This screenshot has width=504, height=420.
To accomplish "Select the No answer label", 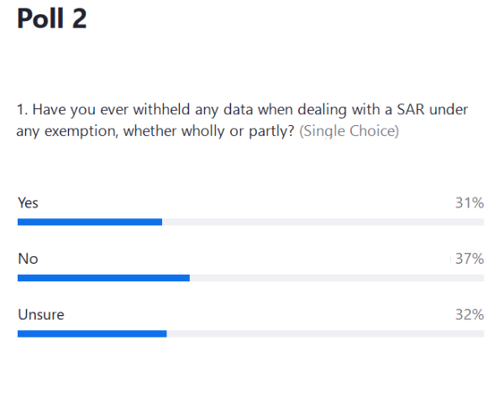I will 27,259.
